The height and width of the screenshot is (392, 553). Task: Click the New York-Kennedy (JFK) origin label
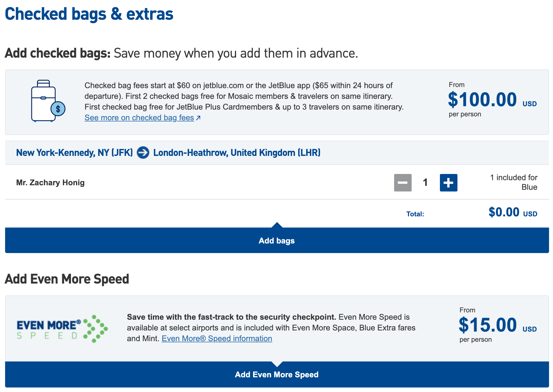pyautogui.click(x=74, y=153)
